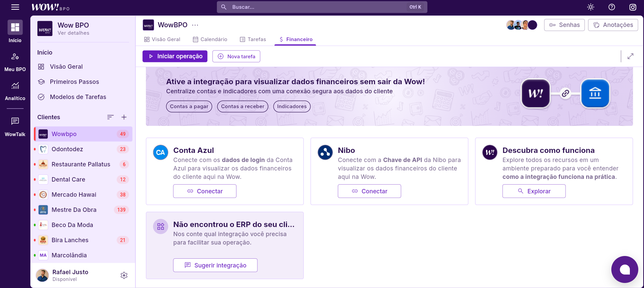This screenshot has height=288, width=644.
Task: Open the clients sort filter icon
Action: pos(110,117)
